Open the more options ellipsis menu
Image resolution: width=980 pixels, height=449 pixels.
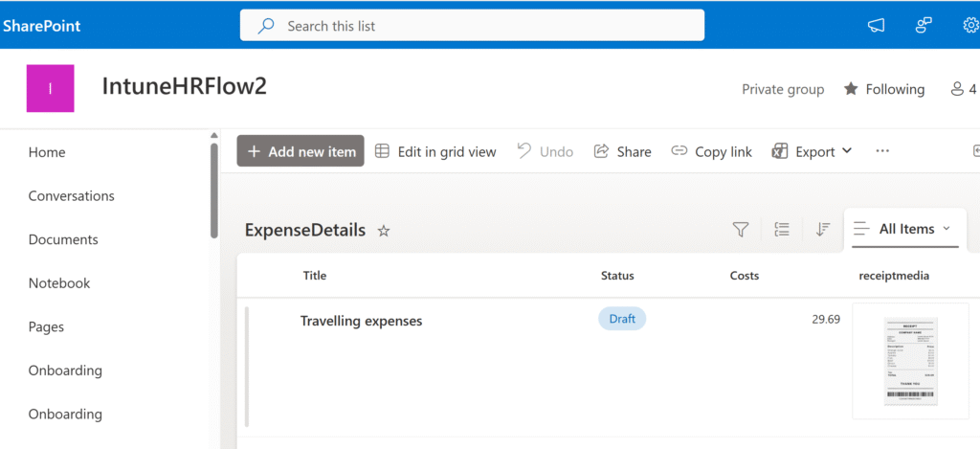click(882, 151)
